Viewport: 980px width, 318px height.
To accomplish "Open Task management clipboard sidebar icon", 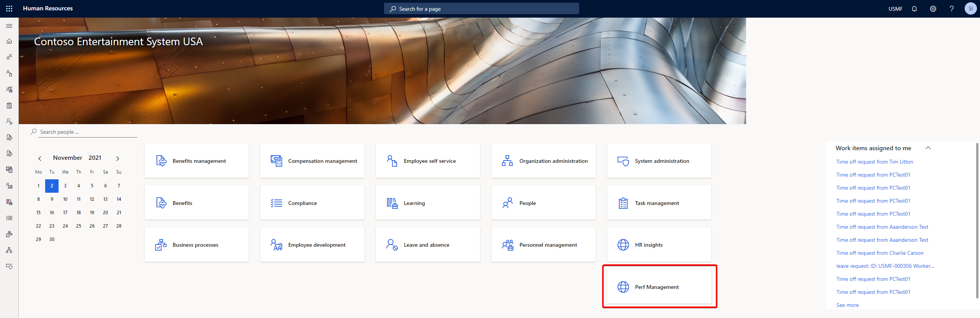I will (x=9, y=105).
